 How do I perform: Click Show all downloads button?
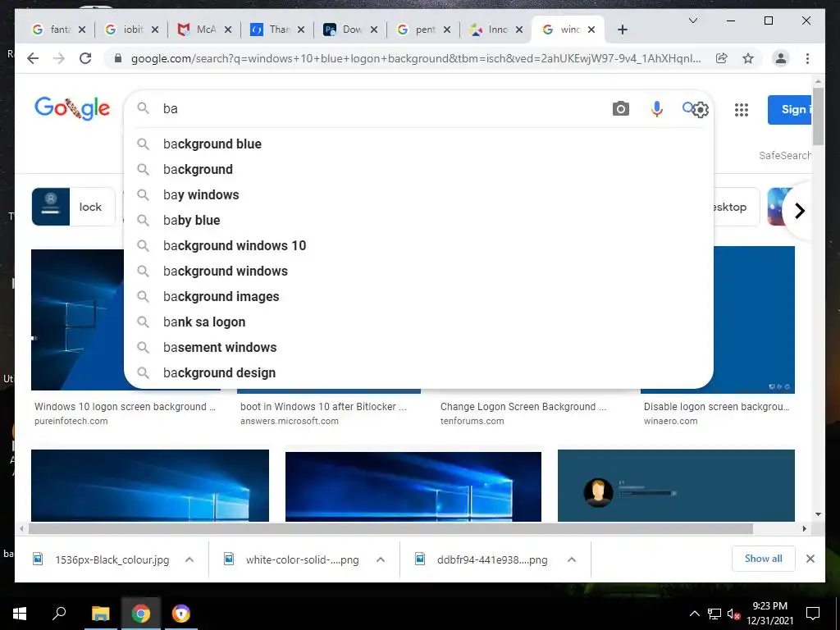coord(763,559)
